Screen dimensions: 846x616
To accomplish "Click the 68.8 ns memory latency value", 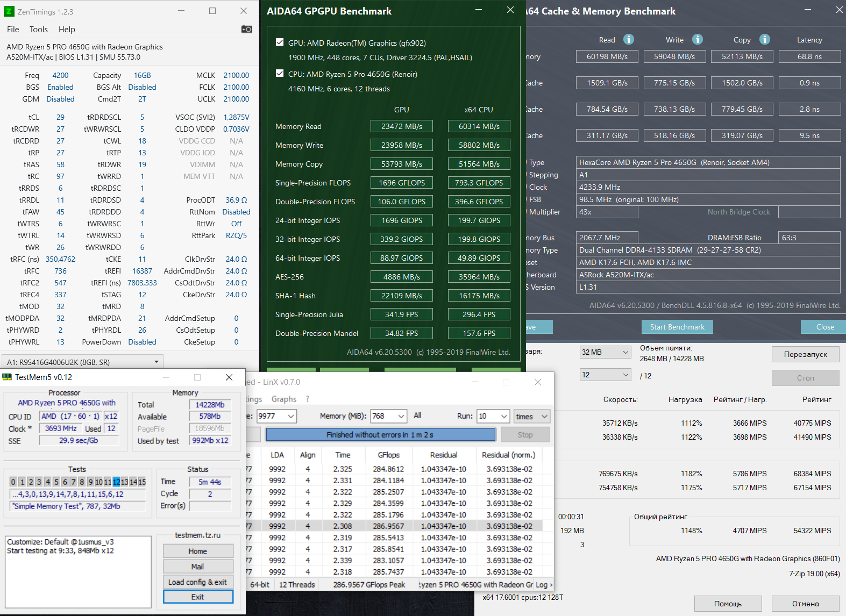I will tap(809, 56).
